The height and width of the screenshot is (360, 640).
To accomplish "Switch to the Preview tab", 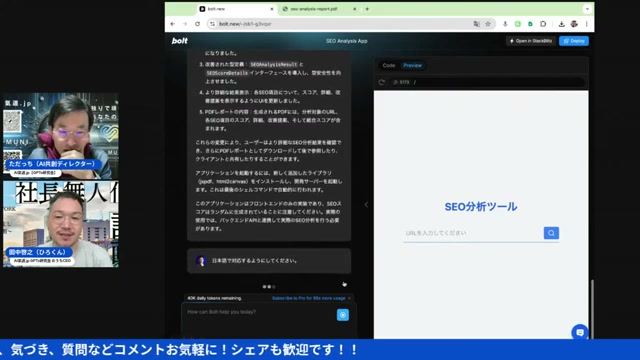I will [x=412, y=65].
